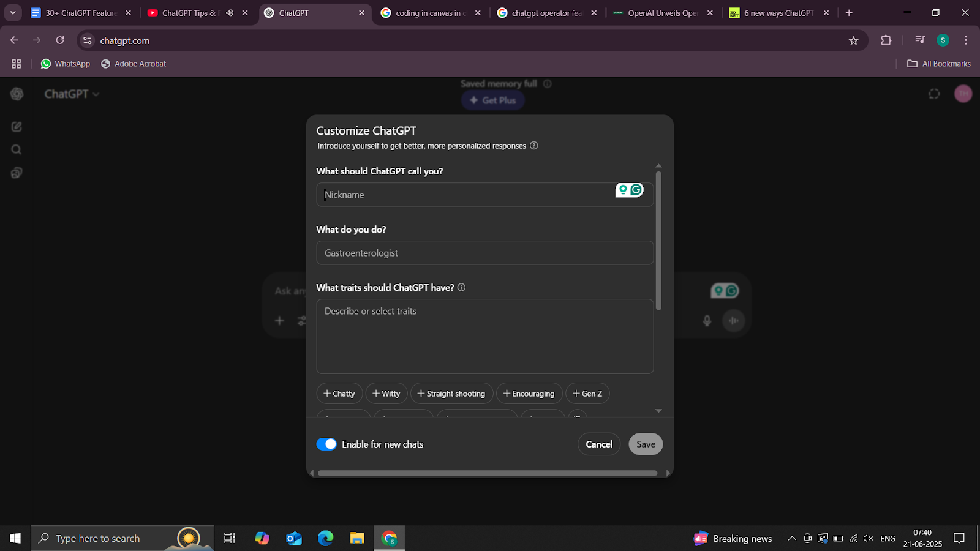Open the search chats sidebar icon
Screen dimensions: 980x551
[x=17, y=149]
